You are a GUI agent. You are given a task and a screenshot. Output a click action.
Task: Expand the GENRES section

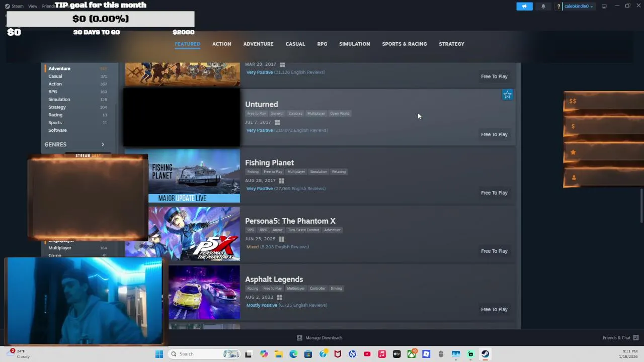pyautogui.click(x=74, y=144)
